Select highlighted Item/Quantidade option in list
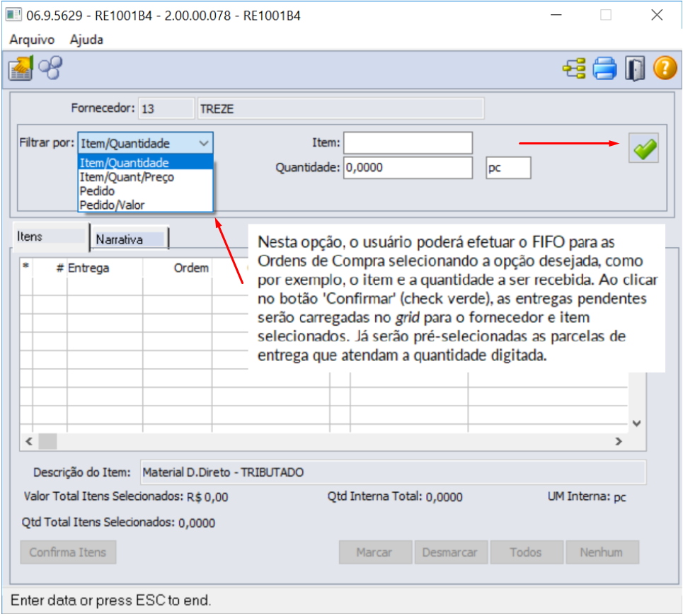Viewport: 683px width, 616px height. click(146, 163)
